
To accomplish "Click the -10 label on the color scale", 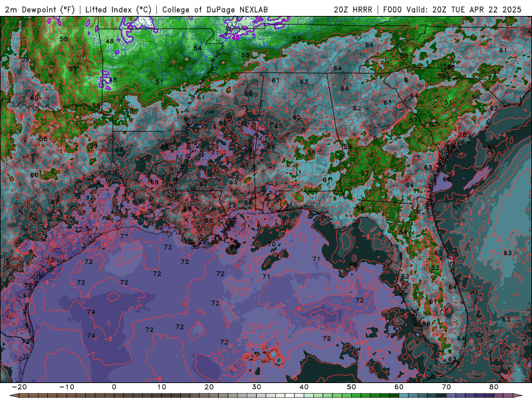I will 66,387.
